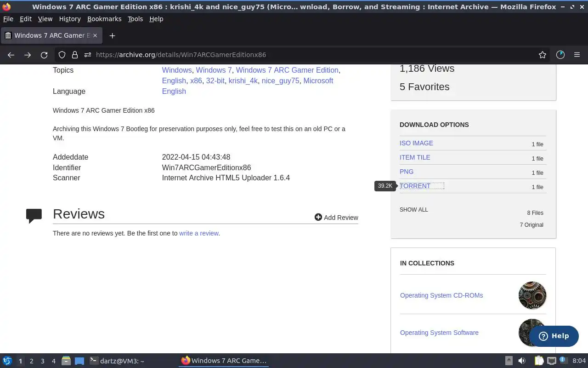Click the Add Review link text
Viewport: 588px width, 368px height.
[341, 218]
